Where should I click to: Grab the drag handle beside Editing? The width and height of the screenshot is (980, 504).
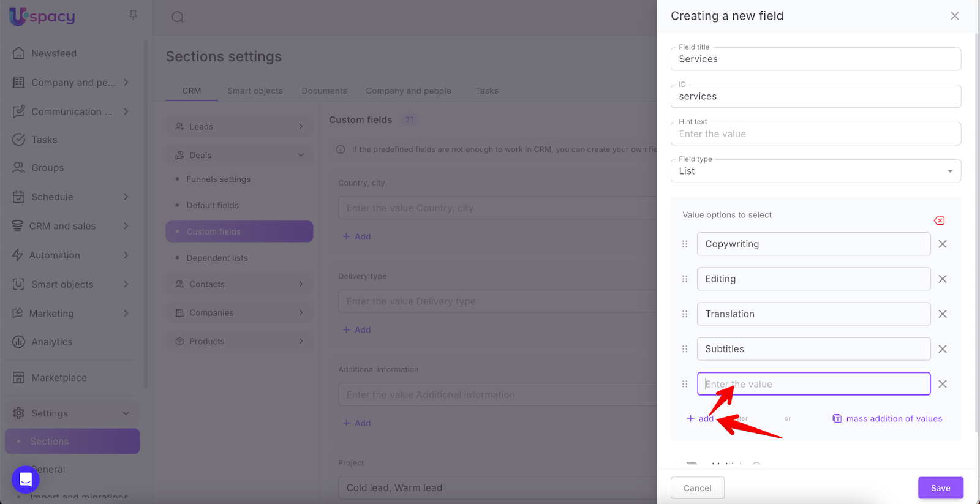point(685,279)
